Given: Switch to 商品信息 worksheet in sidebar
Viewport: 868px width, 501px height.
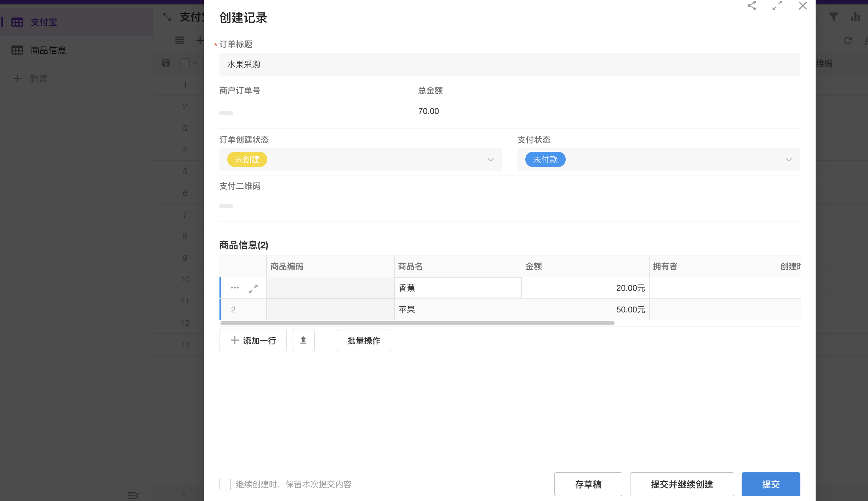Looking at the screenshot, I should coord(48,50).
